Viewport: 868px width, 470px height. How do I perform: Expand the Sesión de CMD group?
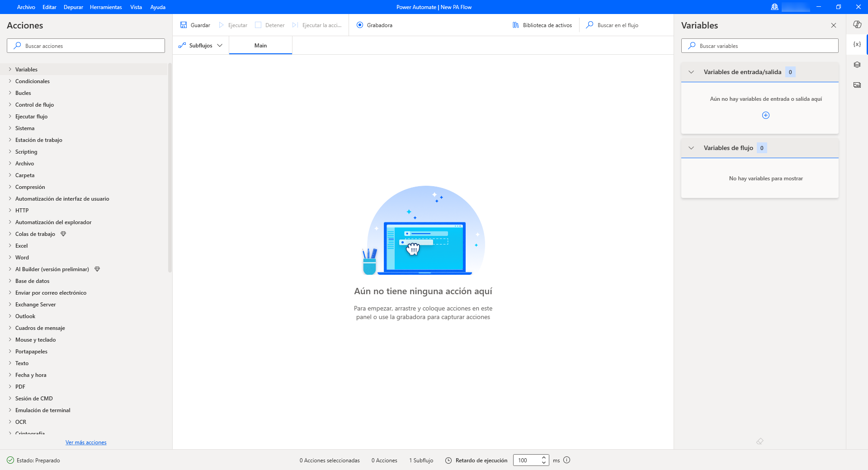coord(10,398)
